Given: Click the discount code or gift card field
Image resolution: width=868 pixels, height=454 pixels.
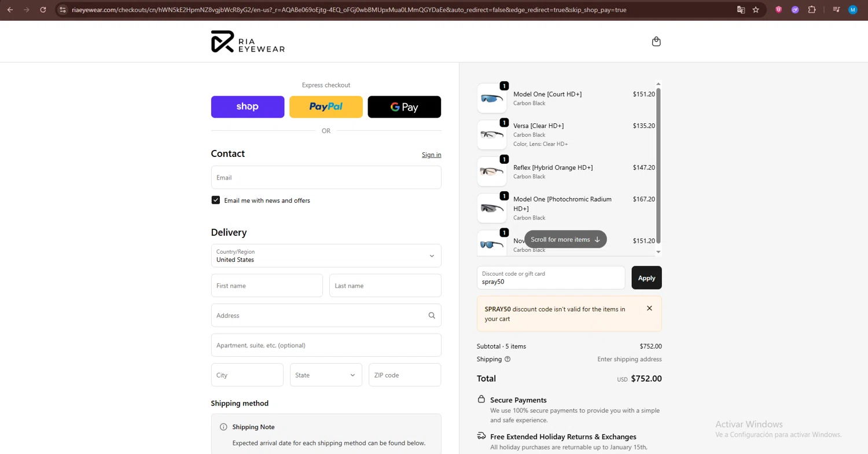Looking at the screenshot, I should (551, 278).
